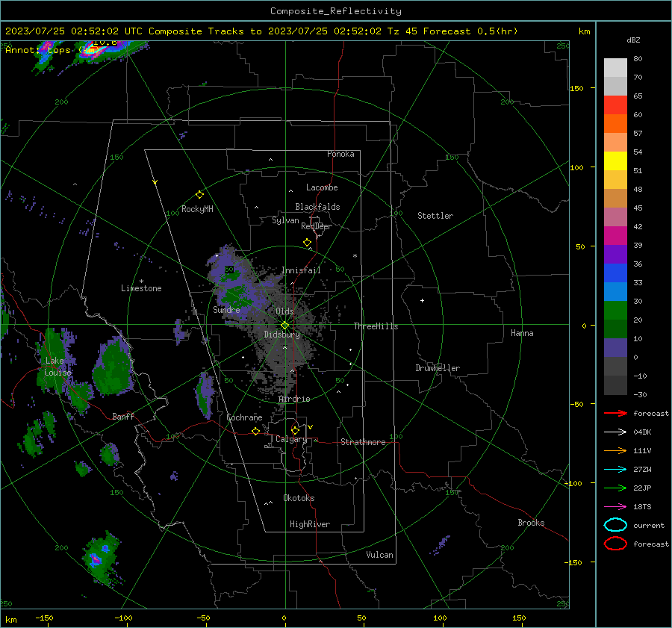This screenshot has height=628, width=672.
Task: Click the dBZ legend heading
Action: [x=633, y=40]
